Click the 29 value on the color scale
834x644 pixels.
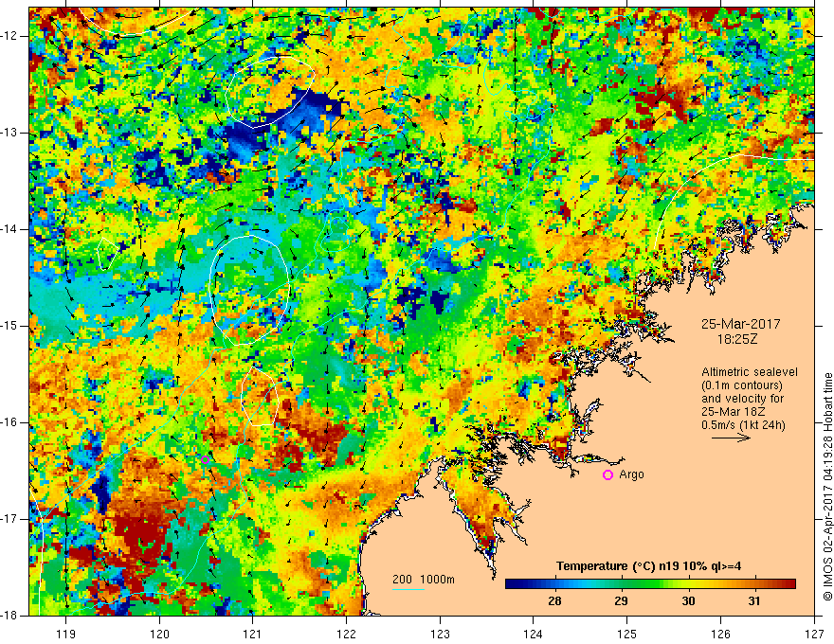622,601
